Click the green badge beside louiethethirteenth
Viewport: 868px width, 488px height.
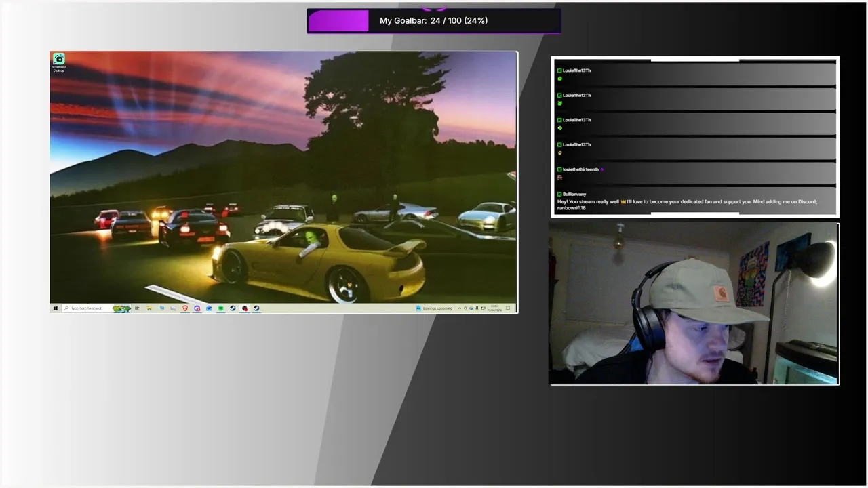point(559,169)
